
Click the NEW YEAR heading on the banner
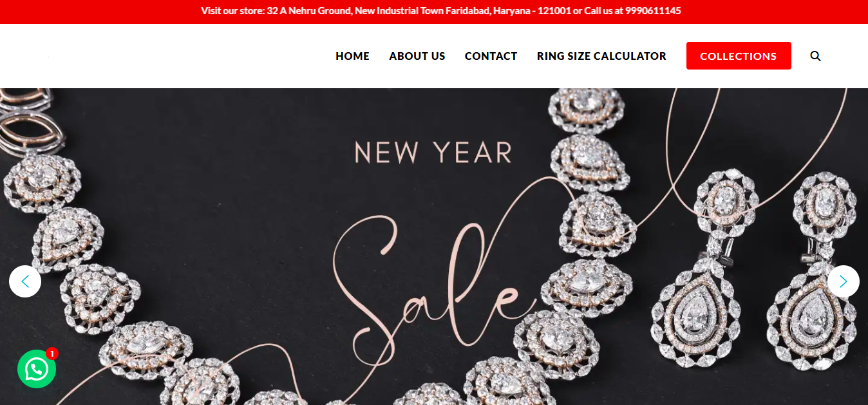point(433,153)
